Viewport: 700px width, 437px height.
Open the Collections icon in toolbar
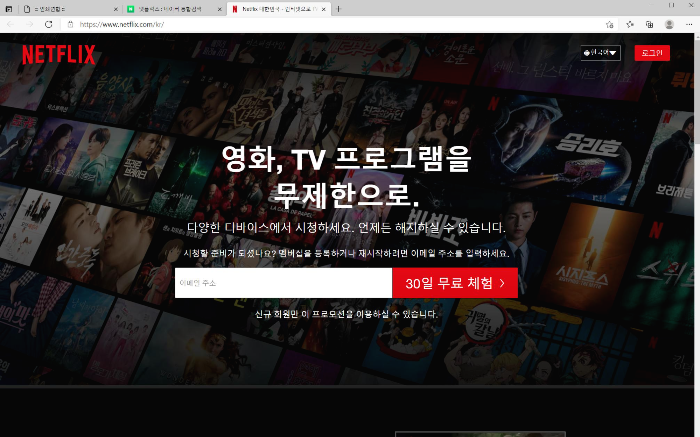click(650, 25)
